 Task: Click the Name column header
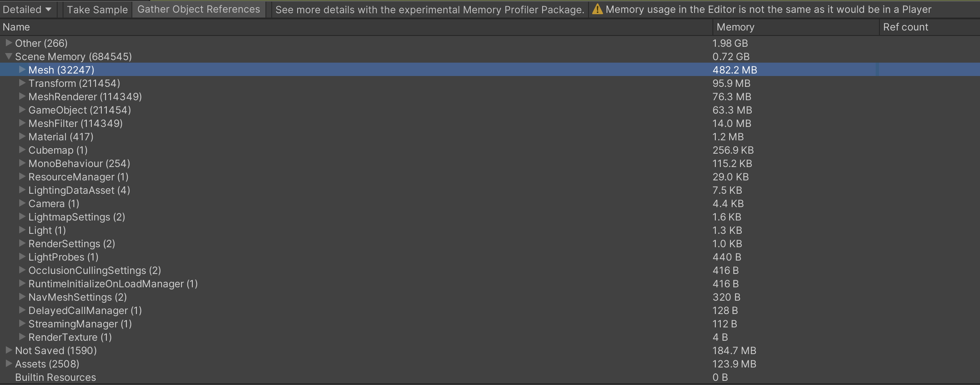(x=16, y=27)
